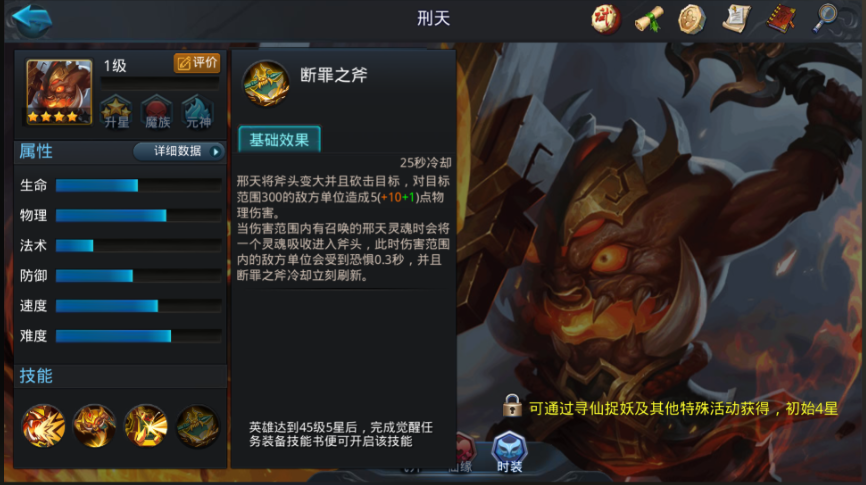
Task: Select the 元神 spirit icon
Action: [x=198, y=112]
